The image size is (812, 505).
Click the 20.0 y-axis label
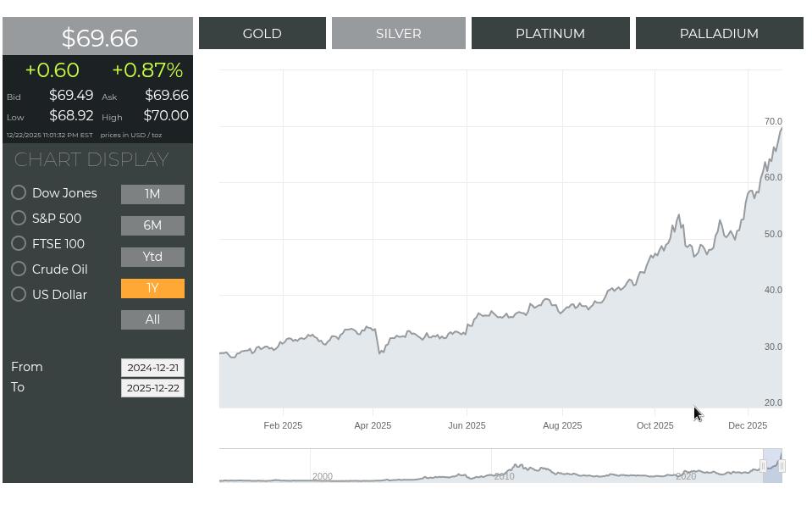point(773,402)
